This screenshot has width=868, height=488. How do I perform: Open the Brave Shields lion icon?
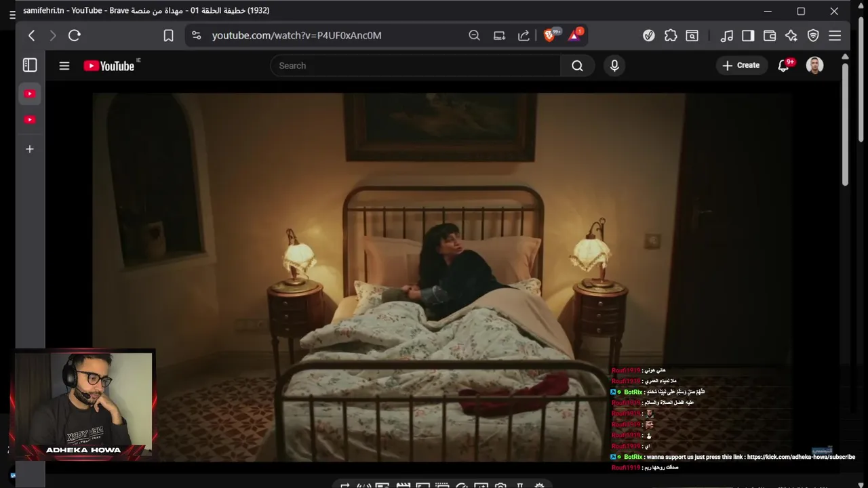pyautogui.click(x=549, y=35)
